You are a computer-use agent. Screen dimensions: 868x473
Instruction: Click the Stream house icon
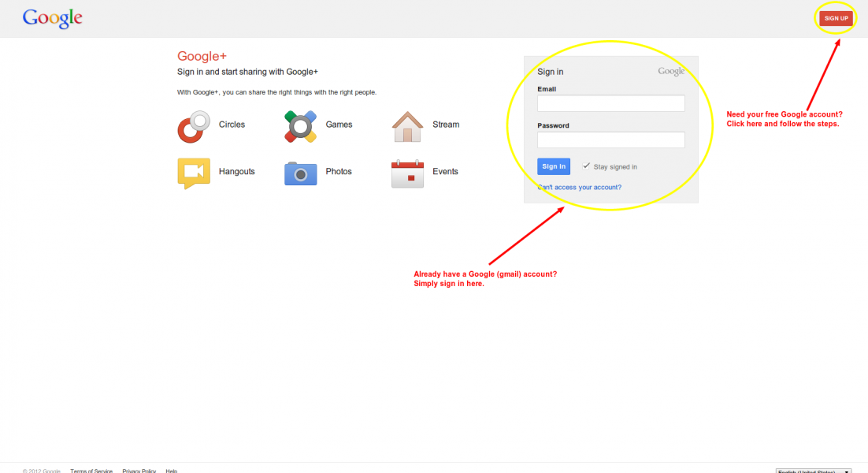pyautogui.click(x=407, y=126)
